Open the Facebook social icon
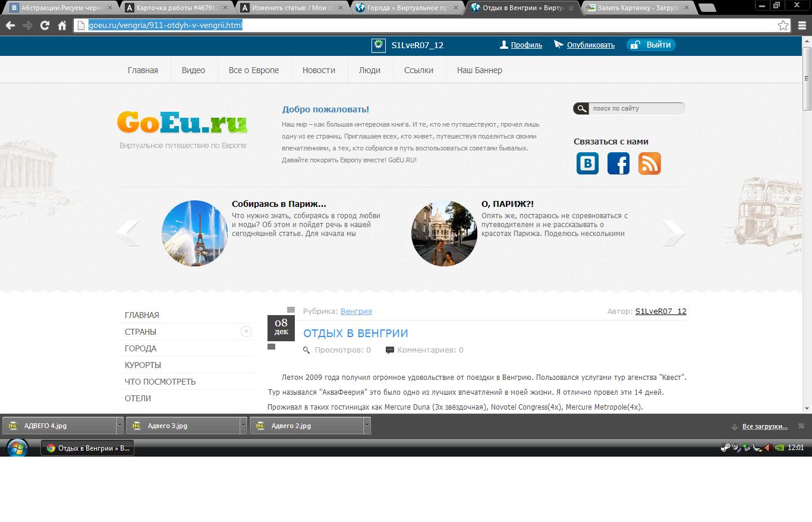Screen dimensions: 812x522 point(618,163)
